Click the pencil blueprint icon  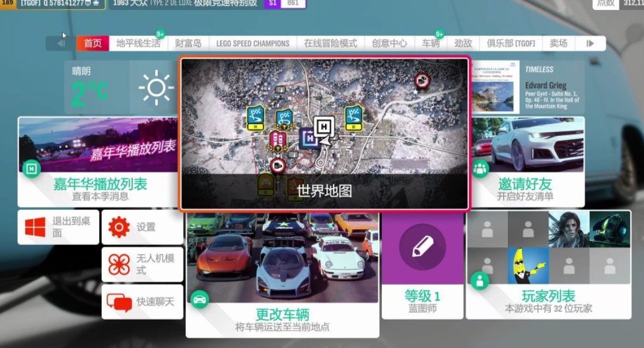422,246
